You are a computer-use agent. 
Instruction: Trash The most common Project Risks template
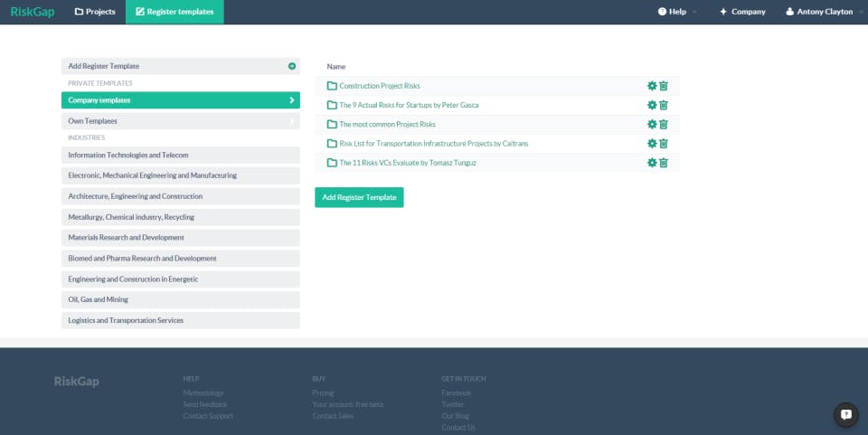[663, 125]
